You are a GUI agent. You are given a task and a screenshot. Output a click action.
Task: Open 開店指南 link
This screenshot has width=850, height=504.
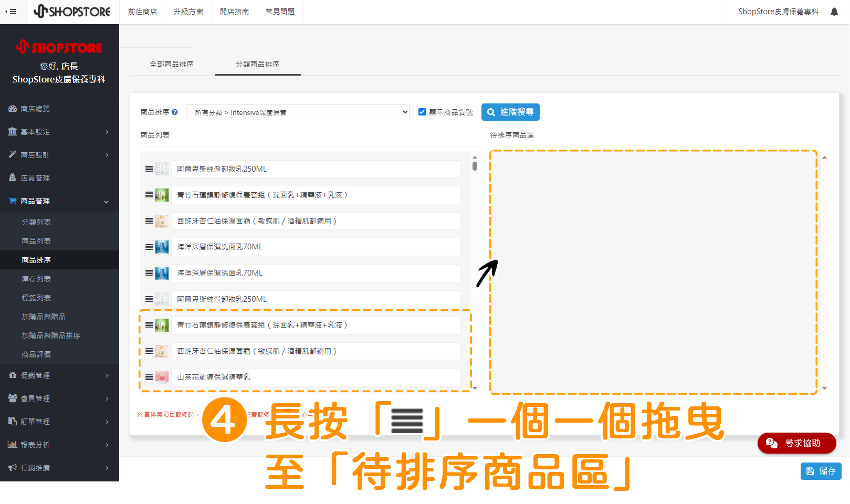point(234,12)
